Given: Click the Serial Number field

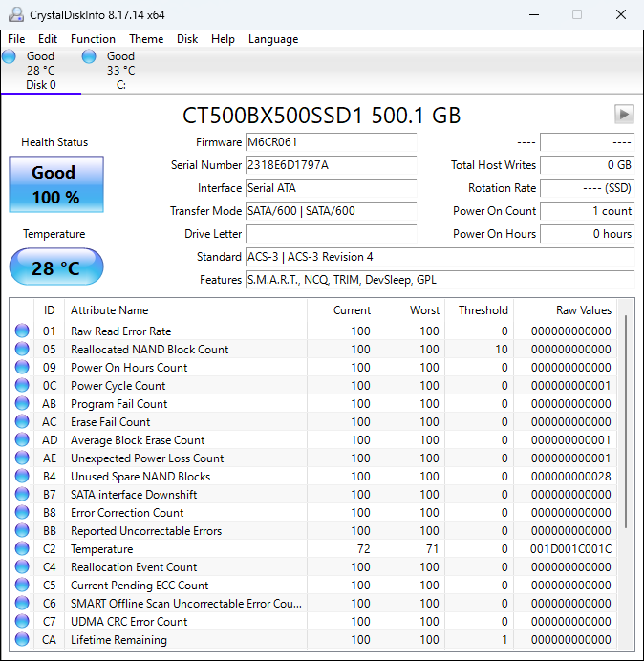Looking at the screenshot, I should (331, 165).
